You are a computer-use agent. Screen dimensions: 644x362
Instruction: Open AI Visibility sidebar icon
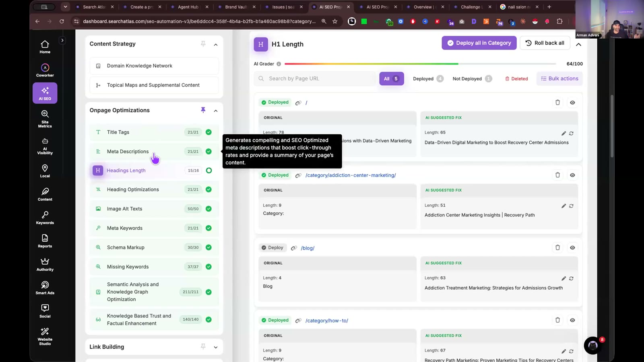click(45, 146)
